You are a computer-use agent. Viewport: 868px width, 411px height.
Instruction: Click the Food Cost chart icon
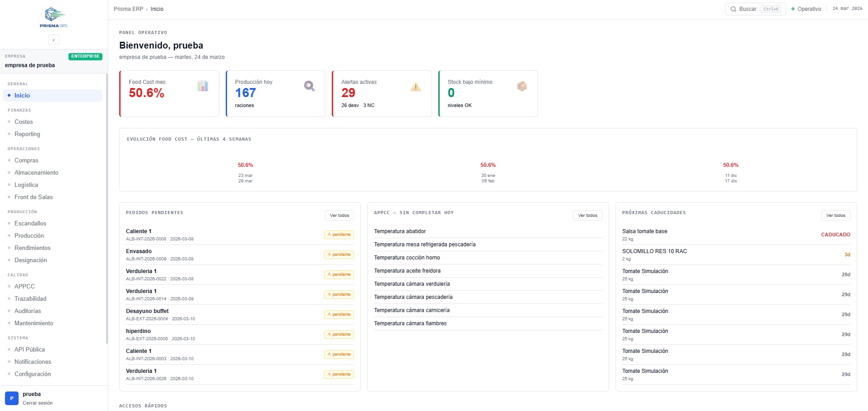pos(203,86)
